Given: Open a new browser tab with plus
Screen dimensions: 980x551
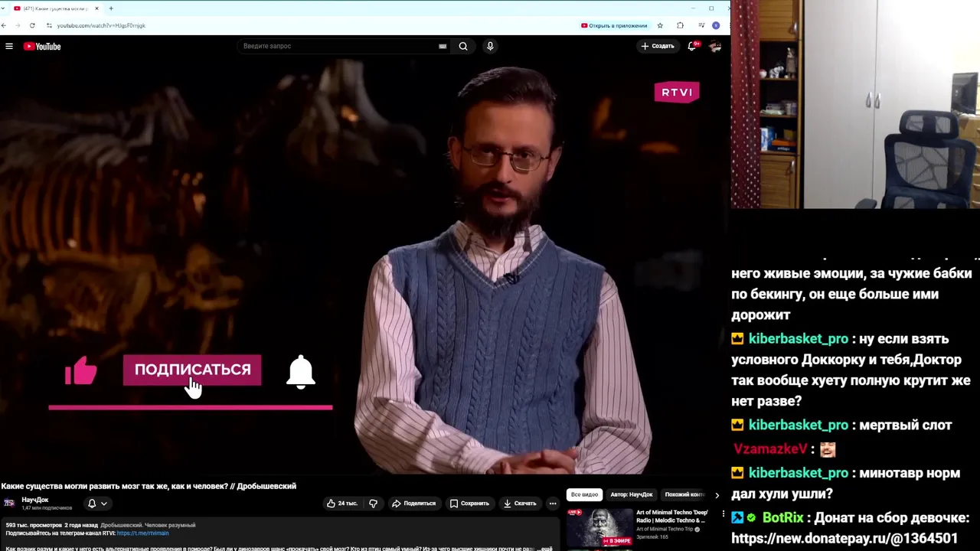Looking at the screenshot, I should pyautogui.click(x=111, y=8).
